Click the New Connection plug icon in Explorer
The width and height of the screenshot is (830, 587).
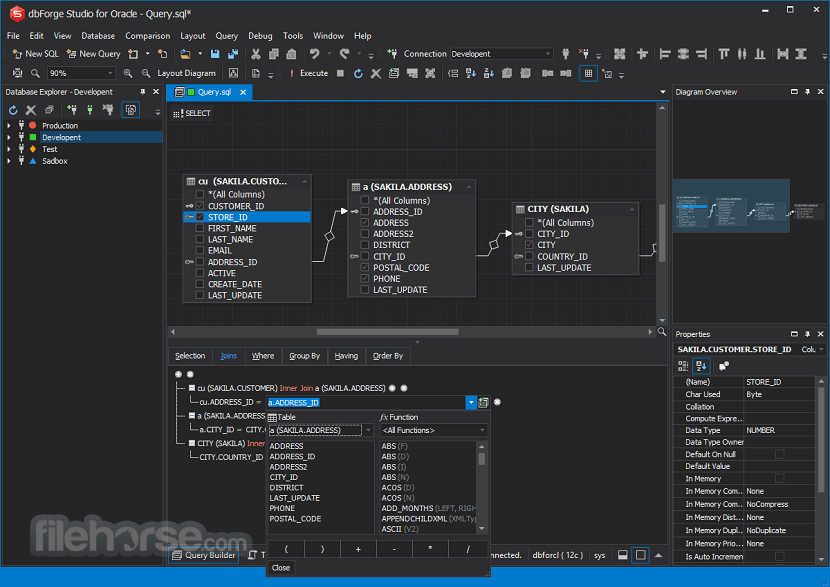pos(72,110)
